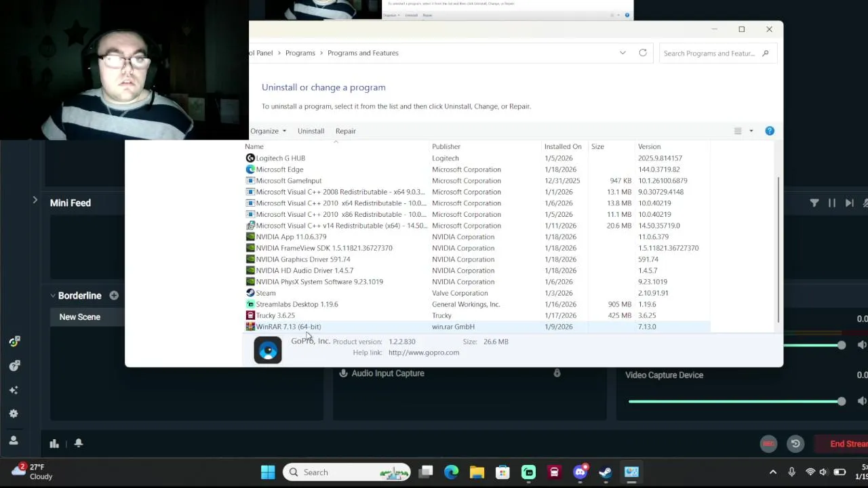Sort by the Version column header
The height and width of the screenshot is (488, 868).
coord(649,146)
